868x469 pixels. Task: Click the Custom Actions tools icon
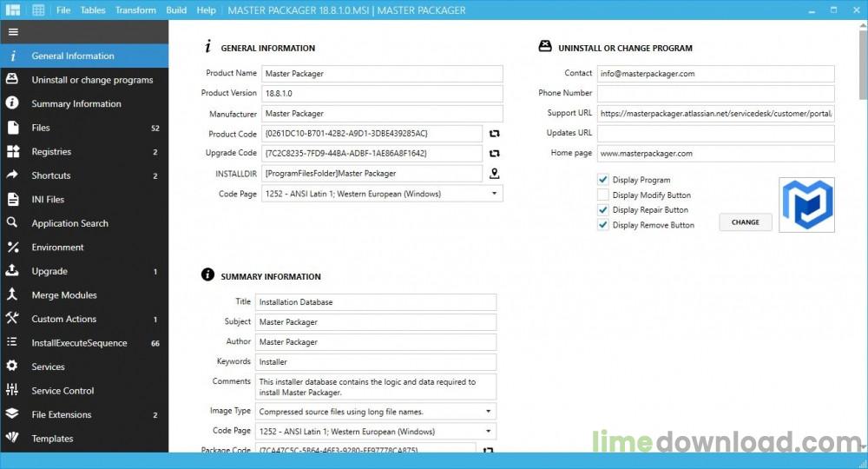click(12, 318)
